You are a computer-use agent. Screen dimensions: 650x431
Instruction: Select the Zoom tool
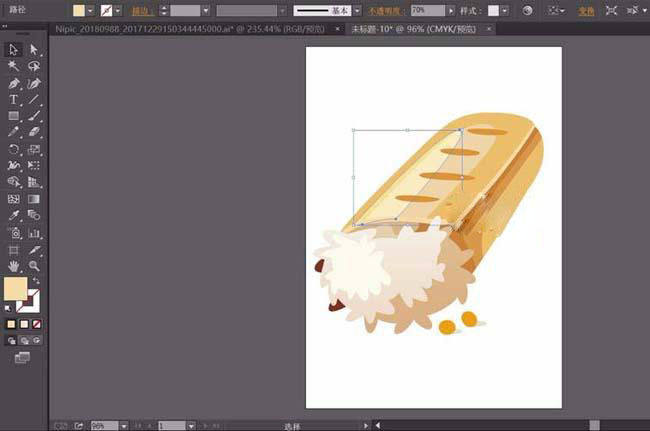(x=34, y=266)
